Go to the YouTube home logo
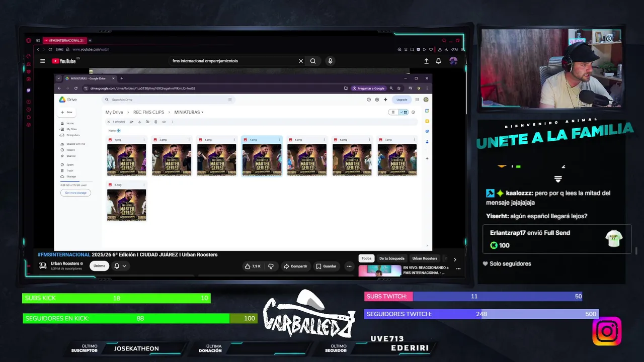644x362 pixels. [64, 61]
